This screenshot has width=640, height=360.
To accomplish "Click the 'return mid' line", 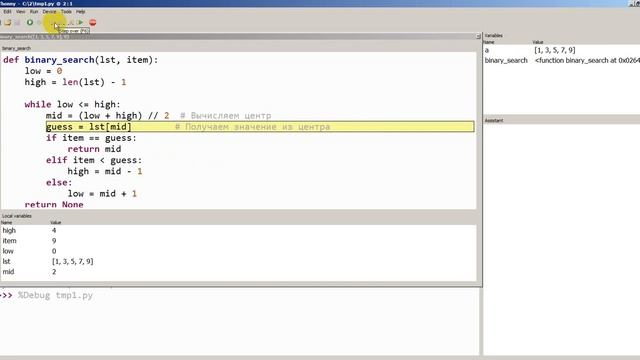I will tap(94, 149).
